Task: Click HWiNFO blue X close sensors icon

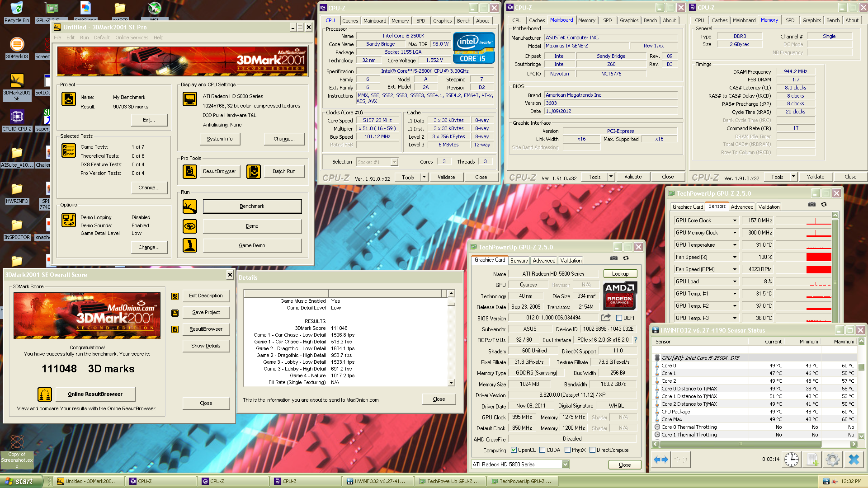Action: pos(854,460)
